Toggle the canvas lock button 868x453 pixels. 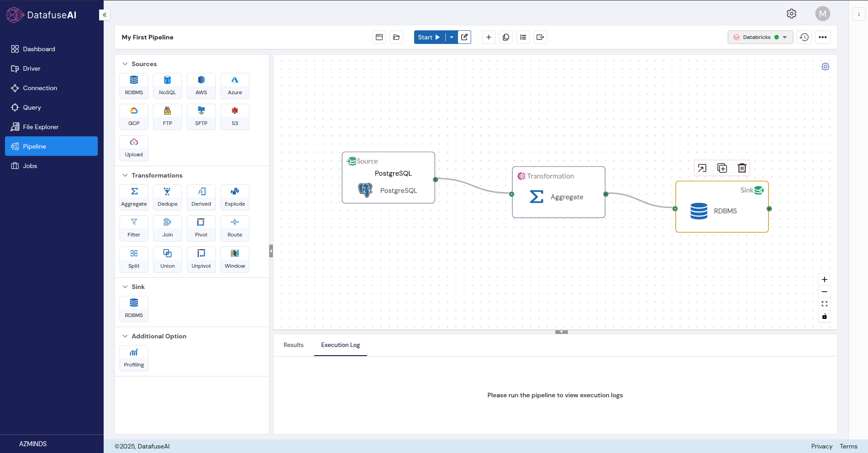click(x=824, y=316)
